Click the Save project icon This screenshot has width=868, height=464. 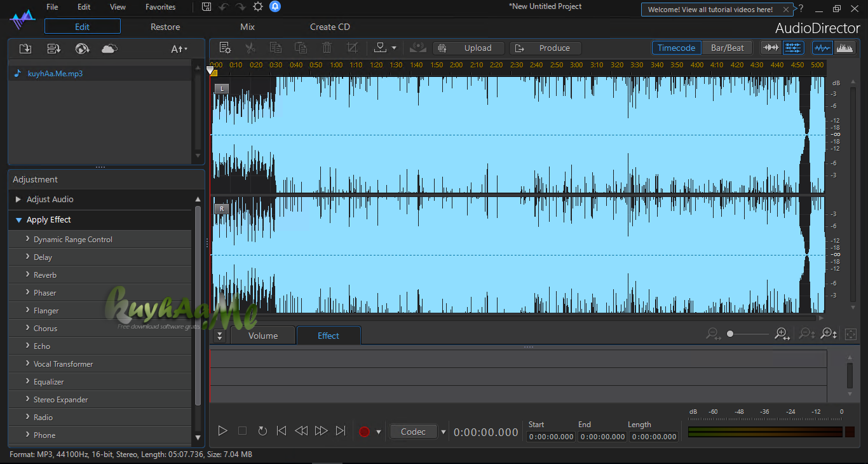pyautogui.click(x=207, y=7)
